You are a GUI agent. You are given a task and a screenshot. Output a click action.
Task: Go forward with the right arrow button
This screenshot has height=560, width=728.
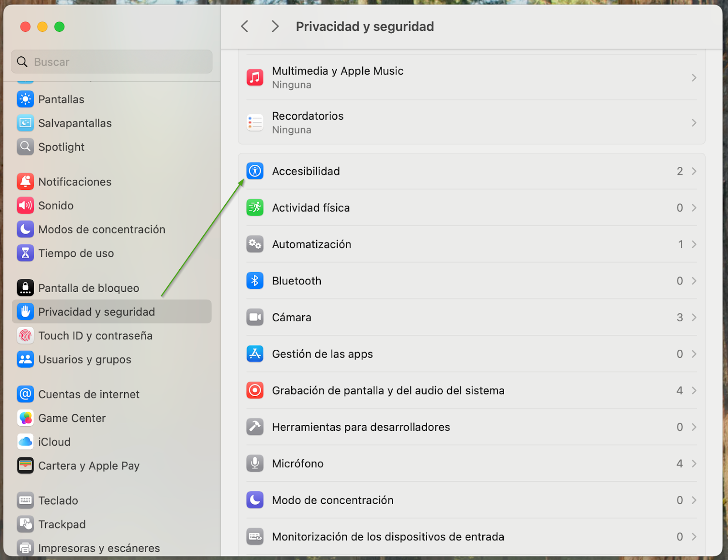click(x=275, y=26)
